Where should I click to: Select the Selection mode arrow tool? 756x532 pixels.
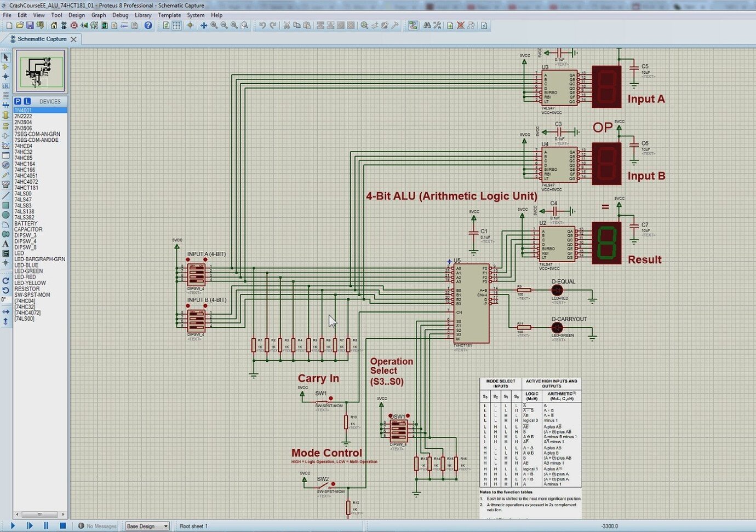[6, 57]
